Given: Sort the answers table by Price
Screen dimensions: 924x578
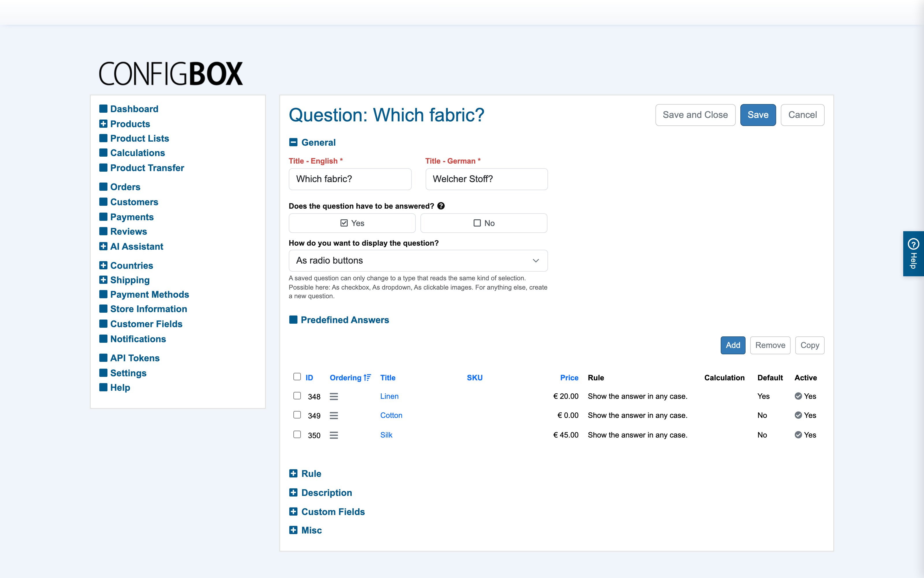Looking at the screenshot, I should [569, 378].
